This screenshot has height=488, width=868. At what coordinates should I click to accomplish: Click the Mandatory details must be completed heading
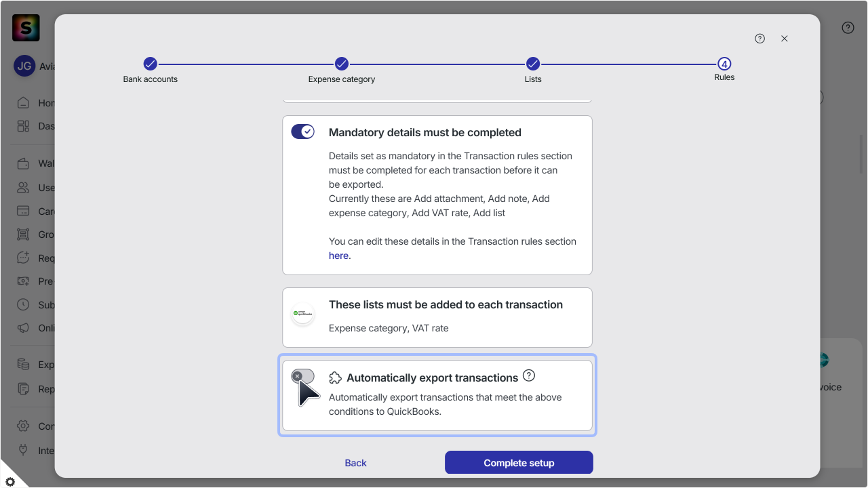click(425, 132)
